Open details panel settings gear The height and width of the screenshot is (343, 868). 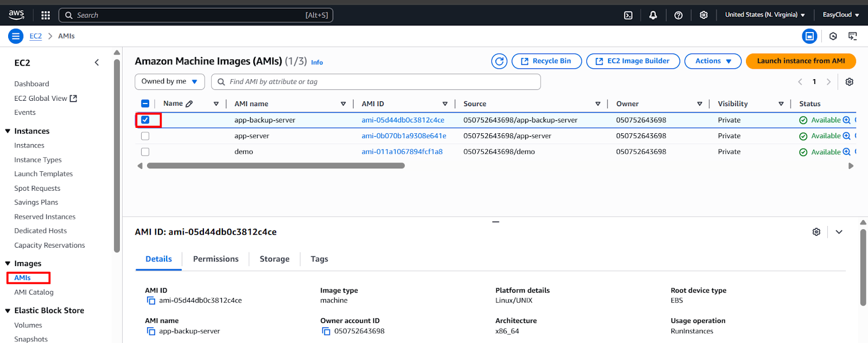[x=816, y=232]
